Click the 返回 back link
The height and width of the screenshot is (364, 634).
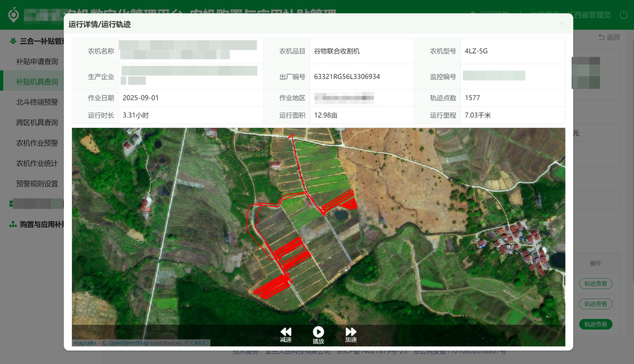point(609,37)
